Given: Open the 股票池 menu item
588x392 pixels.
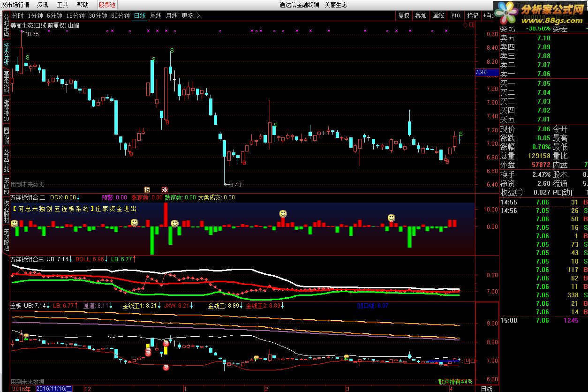Looking at the screenshot, I should point(107,5).
